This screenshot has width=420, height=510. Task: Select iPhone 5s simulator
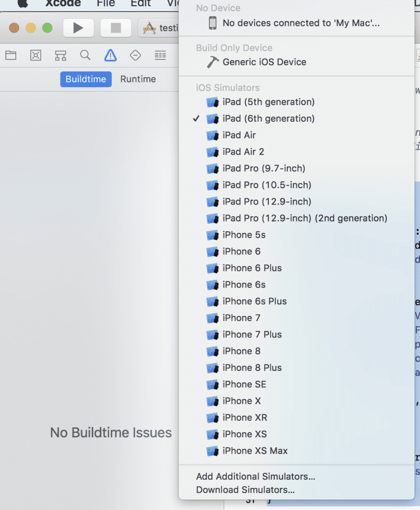(296, 235)
